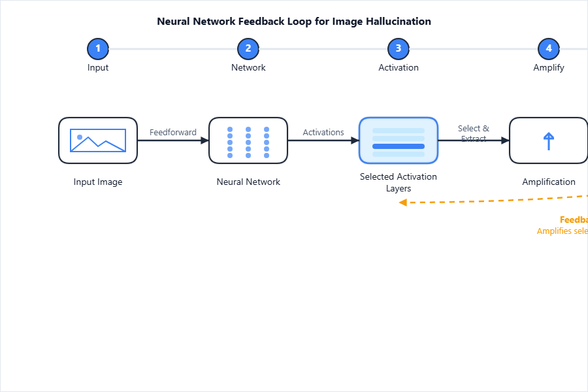Click step 2 circle above Network
Image resolution: width=588 pixels, height=392 pixels.
248,49
